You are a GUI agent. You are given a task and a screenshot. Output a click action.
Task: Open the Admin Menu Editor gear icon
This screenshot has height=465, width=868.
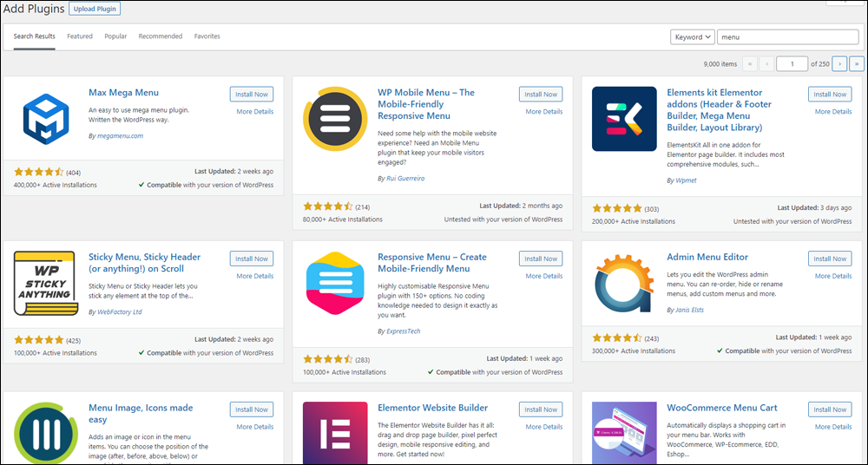(x=624, y=284)
